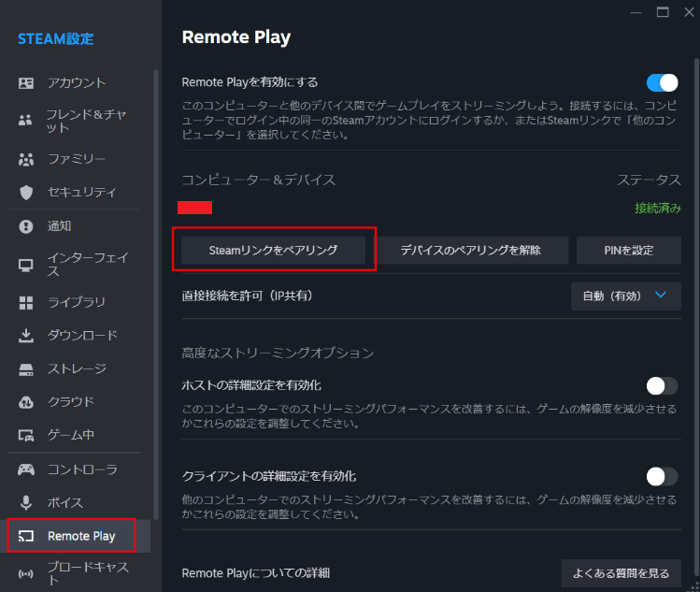Open セキュリティ with the shield icon
The width and height of the screenshot is (700, 592).
click(x=26, y=192)
